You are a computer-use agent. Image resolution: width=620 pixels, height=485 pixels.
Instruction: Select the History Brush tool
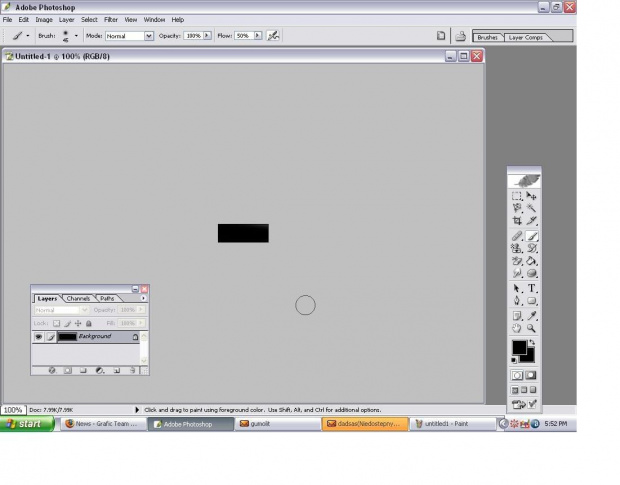(x=531, y=248)
